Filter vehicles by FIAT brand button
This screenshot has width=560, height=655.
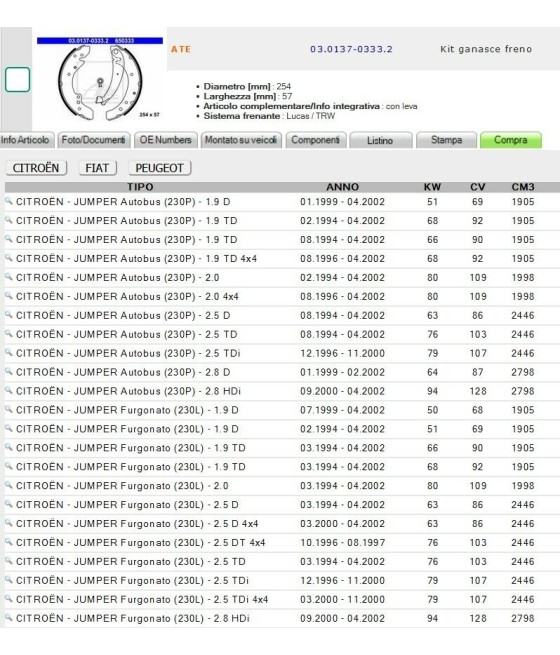[x=97, y=168]
